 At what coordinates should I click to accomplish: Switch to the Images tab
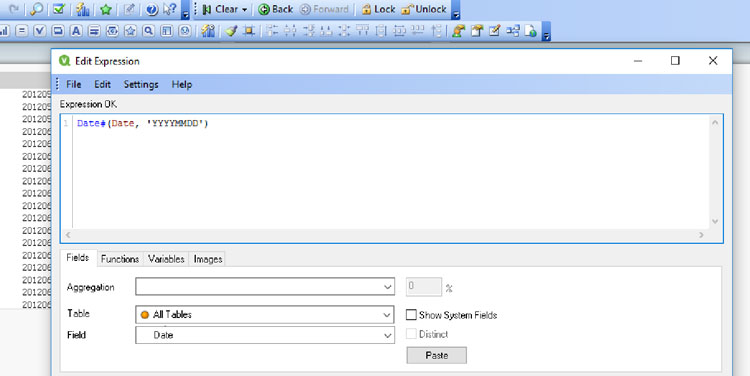coord(208,259)
